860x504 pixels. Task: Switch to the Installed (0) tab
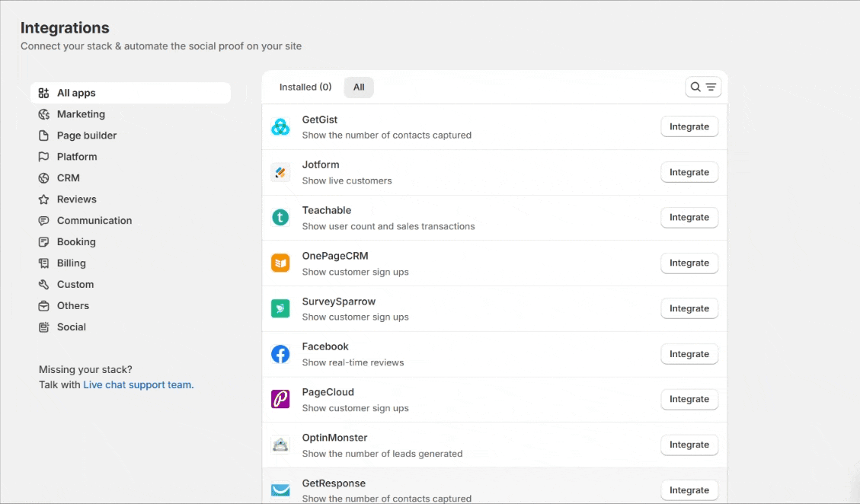click(x=305, y=88)
